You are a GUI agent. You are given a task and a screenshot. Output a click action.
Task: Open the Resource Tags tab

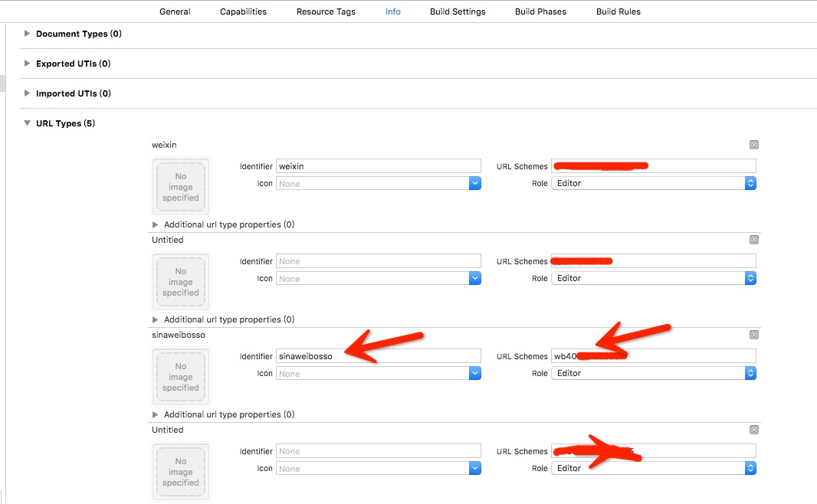pos(326,11)
